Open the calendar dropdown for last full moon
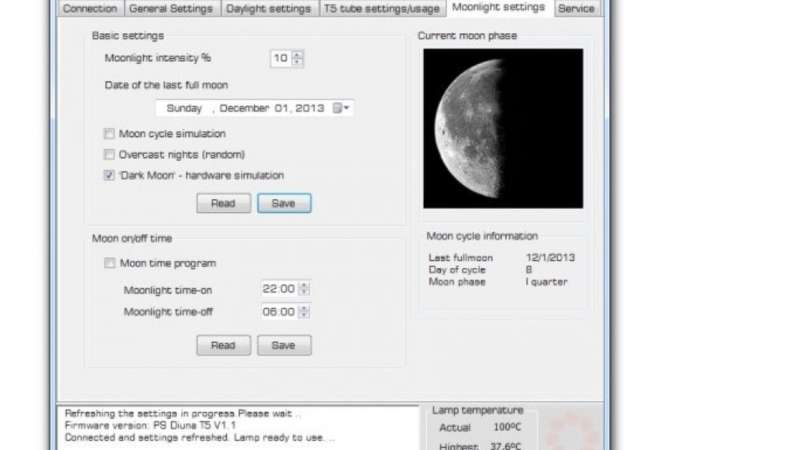Screen dimensions: 800x450 pos(341,108)
